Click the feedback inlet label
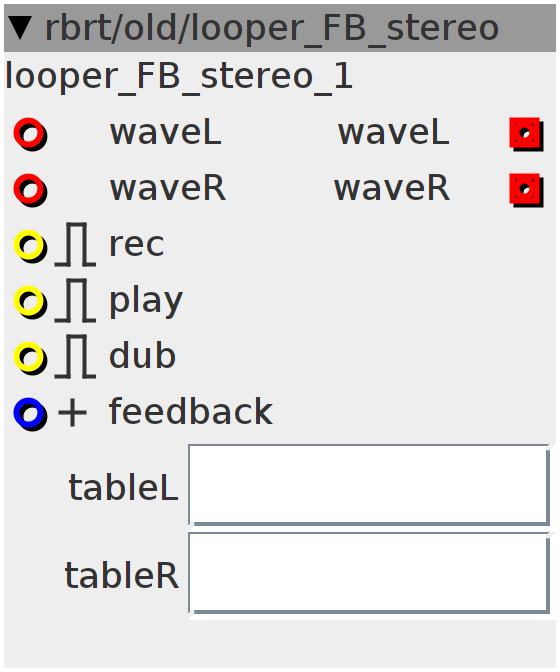 click(191, 411)
